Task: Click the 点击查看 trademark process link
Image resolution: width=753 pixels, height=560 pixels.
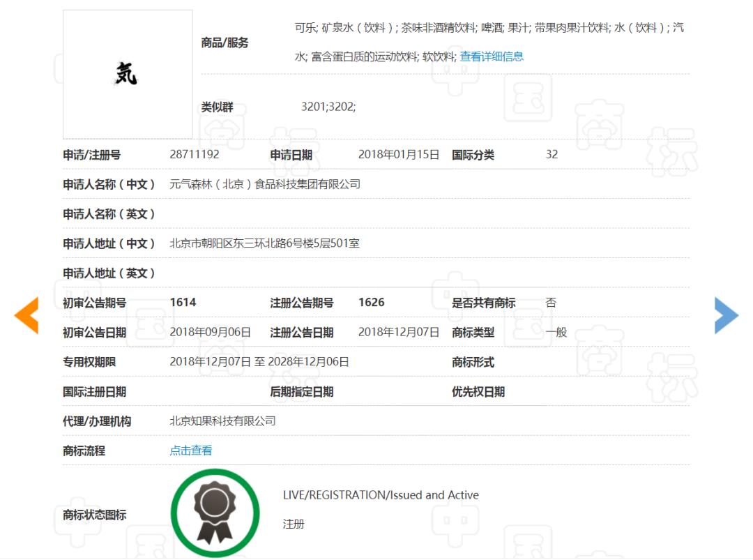Action: tap(191, 451)
